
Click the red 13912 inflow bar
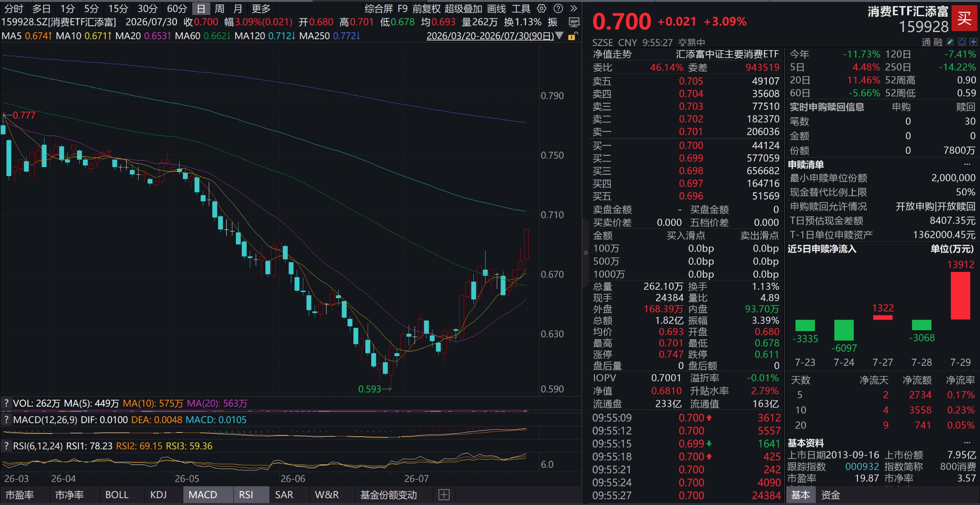tap(960, 296)
